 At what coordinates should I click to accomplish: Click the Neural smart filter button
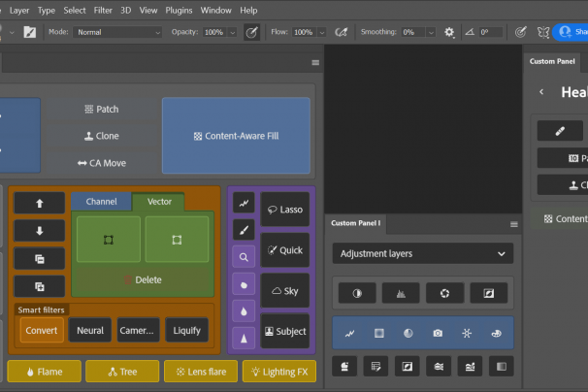click(x=90, y=331)
